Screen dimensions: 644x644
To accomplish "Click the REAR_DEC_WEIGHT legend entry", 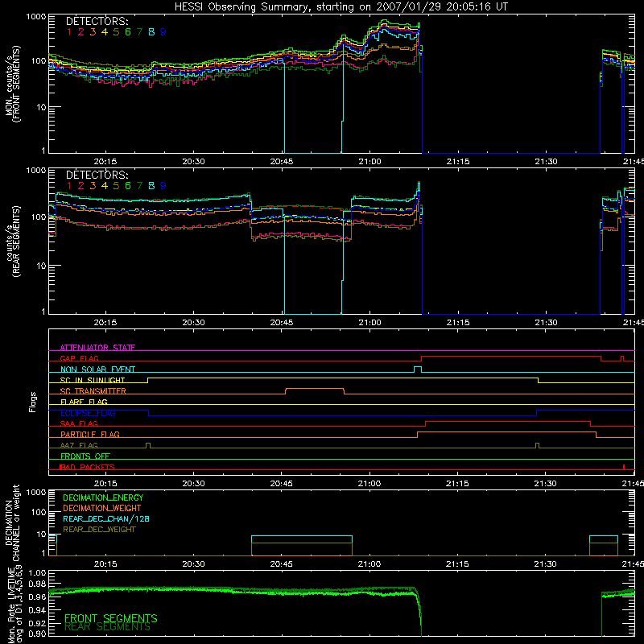I will pos(99,530).
